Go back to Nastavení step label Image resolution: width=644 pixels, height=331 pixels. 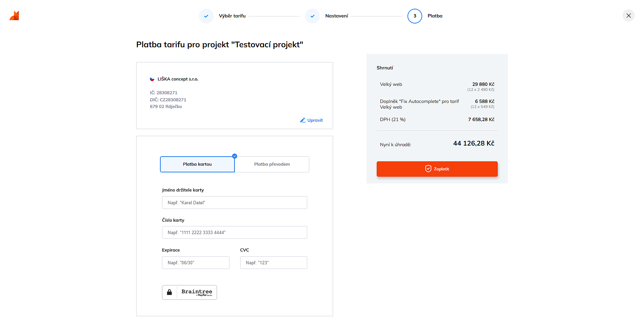(336, 16)
